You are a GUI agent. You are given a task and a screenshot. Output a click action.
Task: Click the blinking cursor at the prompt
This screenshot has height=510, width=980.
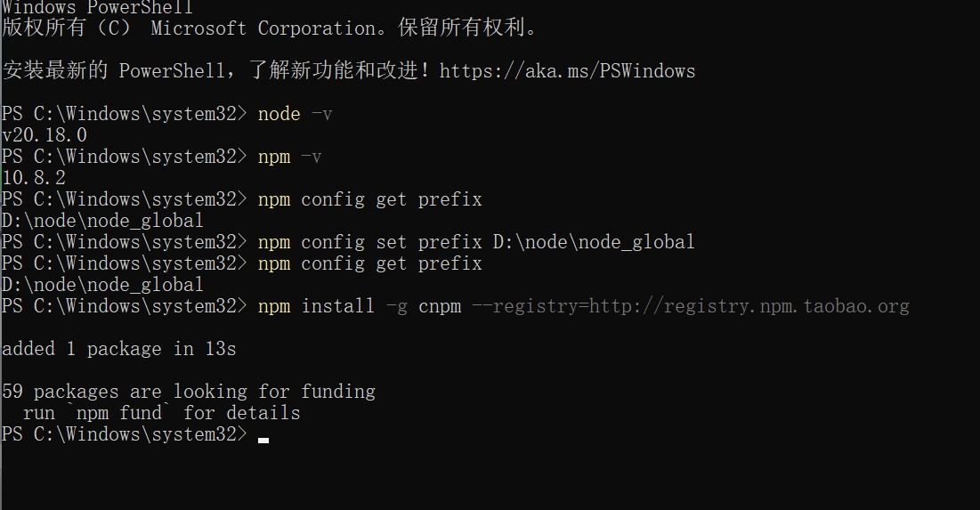(263, 440)
